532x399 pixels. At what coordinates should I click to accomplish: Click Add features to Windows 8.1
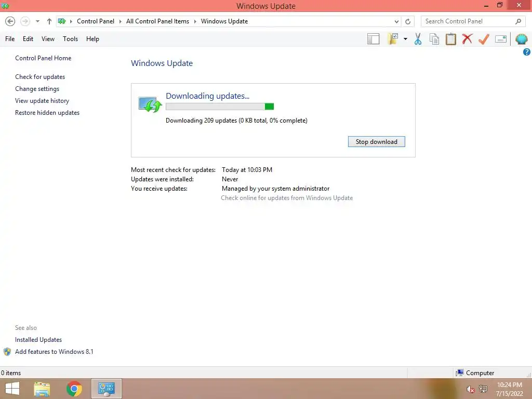click(54, 352)
